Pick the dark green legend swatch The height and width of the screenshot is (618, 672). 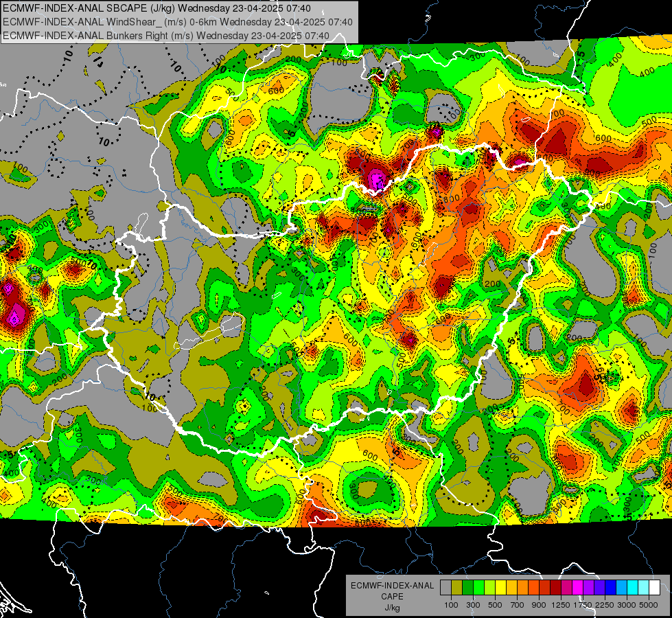tap(467, 588)
